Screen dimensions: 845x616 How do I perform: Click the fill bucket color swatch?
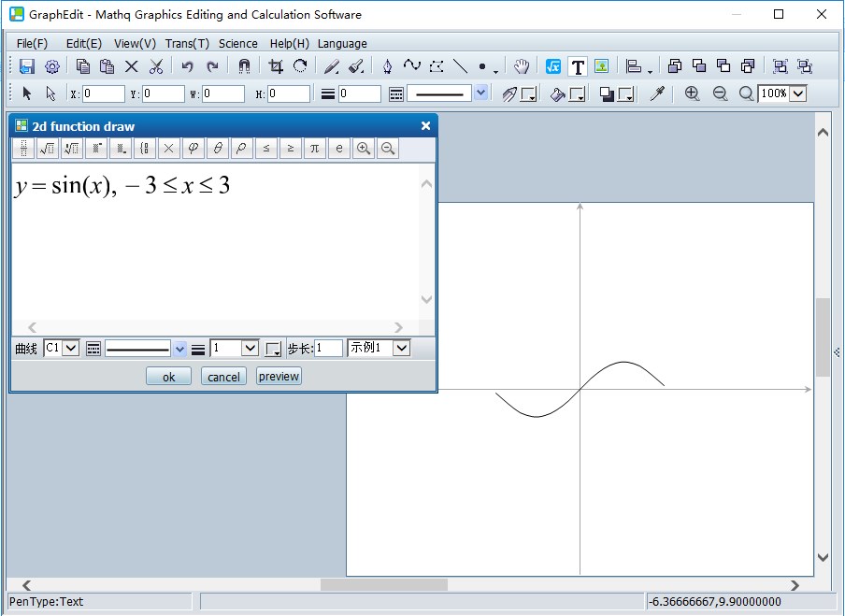pyautogui.click(x=577, y=94)
